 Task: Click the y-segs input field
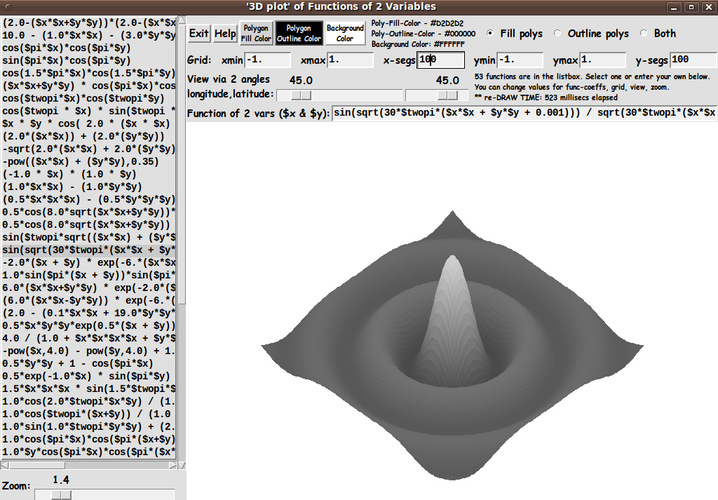(693, 60)
